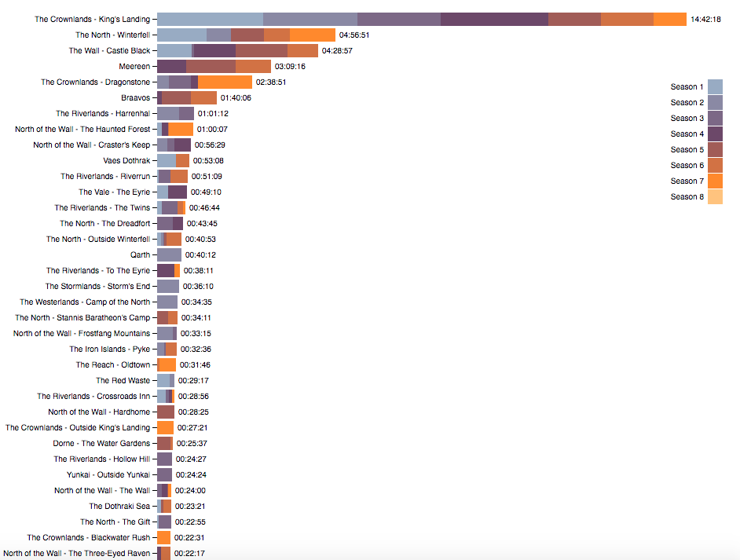Screen dimensions: 740x560
Task: Click 'The Iron Islands - Pyke' label
Action: tap(109, 349)
